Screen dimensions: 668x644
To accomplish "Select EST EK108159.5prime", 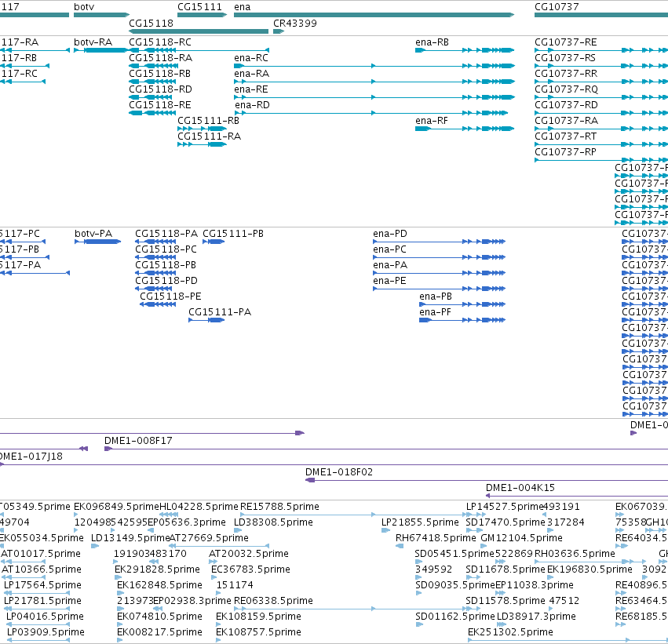I will pyautogui.click(x=258, y=617).
